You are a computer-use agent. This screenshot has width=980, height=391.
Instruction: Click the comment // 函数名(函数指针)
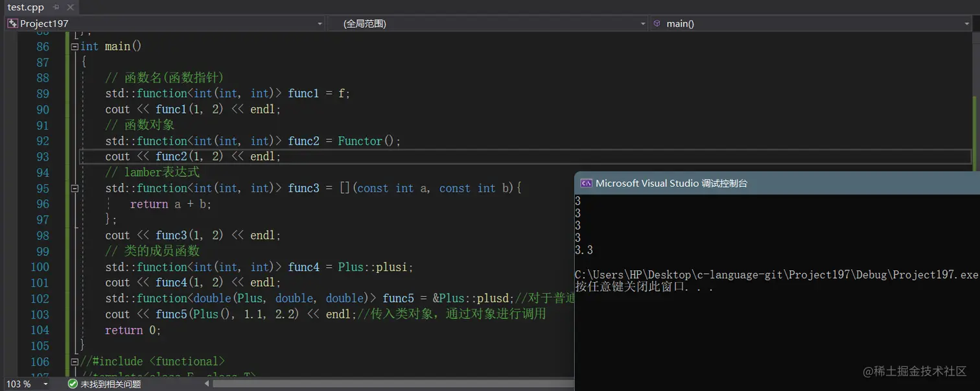click(x=165, y=78)
